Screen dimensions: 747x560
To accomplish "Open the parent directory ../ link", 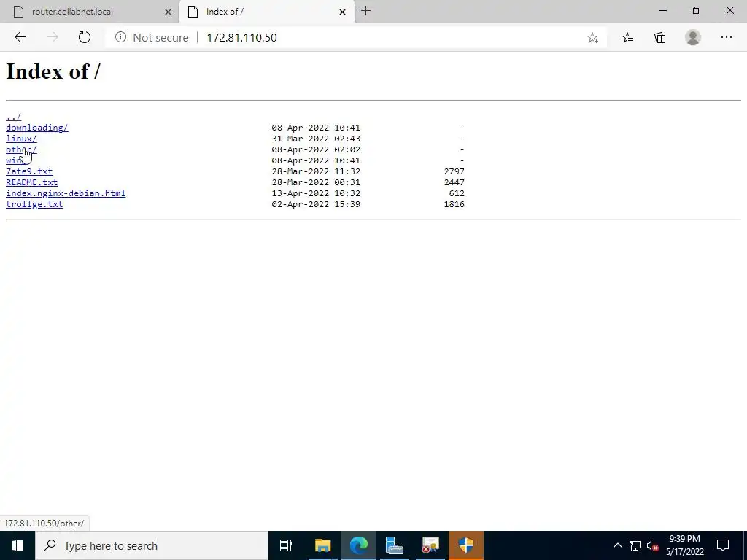I will [x=13, y=117].
